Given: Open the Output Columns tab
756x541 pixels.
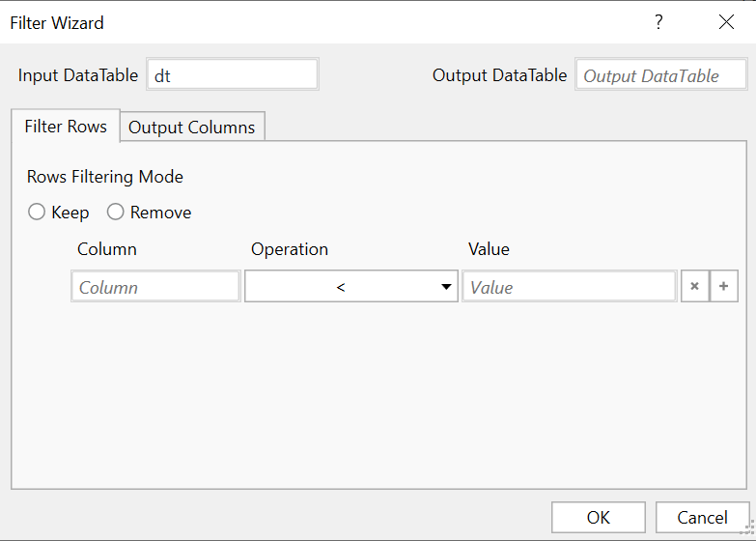Looking at the screenshot, I should pos(192,128).
